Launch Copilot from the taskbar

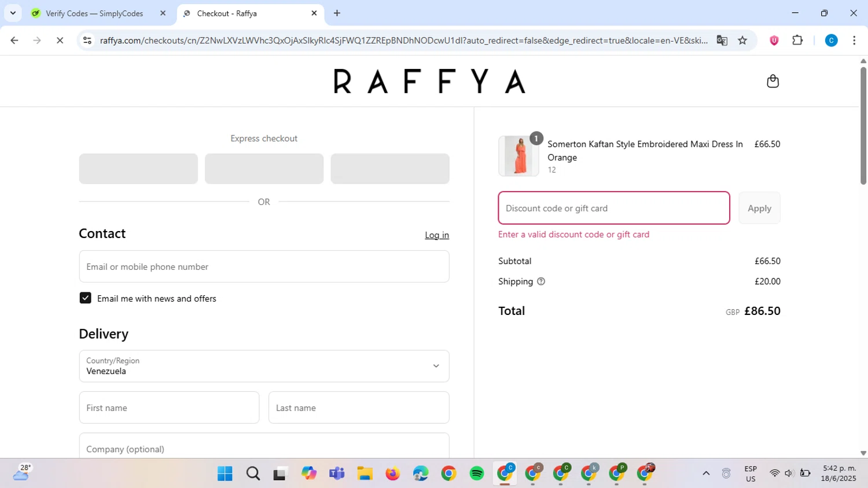click(x=309, y=474)
